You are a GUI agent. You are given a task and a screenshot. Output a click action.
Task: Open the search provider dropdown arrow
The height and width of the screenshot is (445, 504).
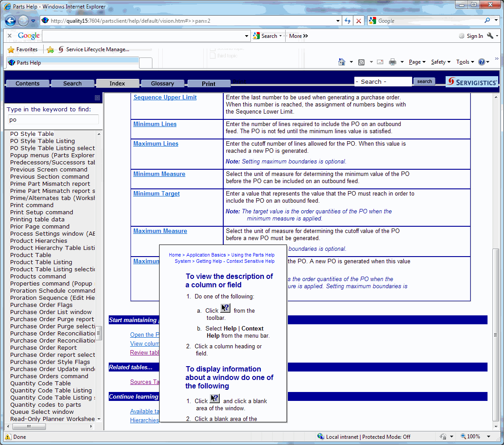pyautogui.click(x=496, y=20)
